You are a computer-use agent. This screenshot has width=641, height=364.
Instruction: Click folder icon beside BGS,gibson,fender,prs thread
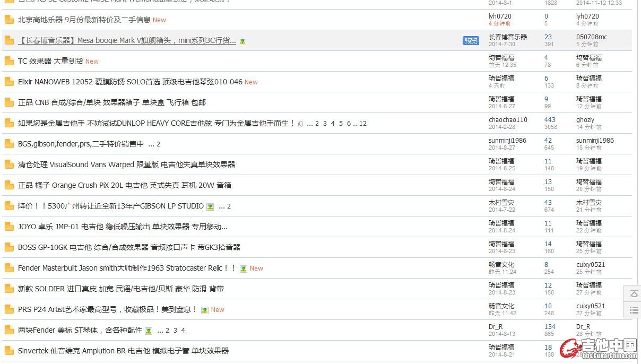9,144
